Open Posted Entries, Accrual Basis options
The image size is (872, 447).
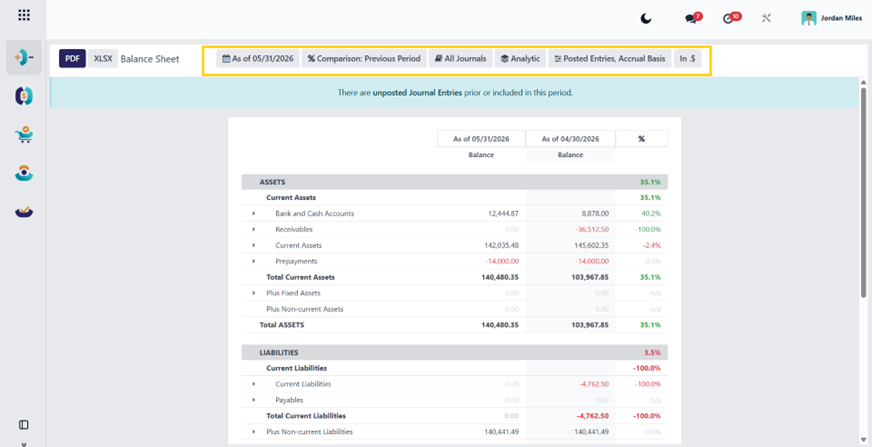point(610,58)
